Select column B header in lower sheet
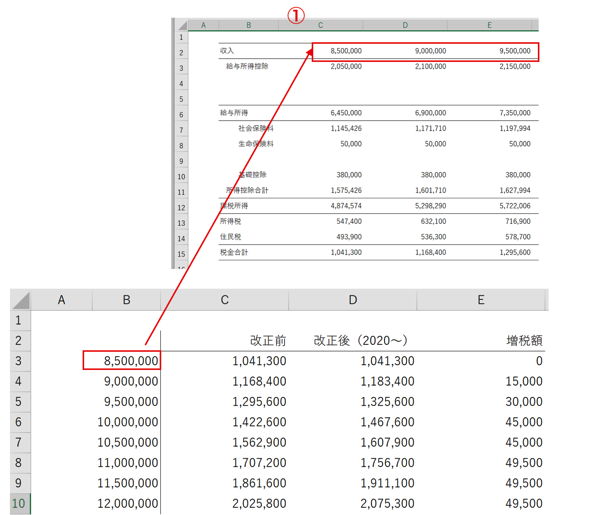Image resolution: width=599 pixels, height=515 pixels. click(126, 300)
